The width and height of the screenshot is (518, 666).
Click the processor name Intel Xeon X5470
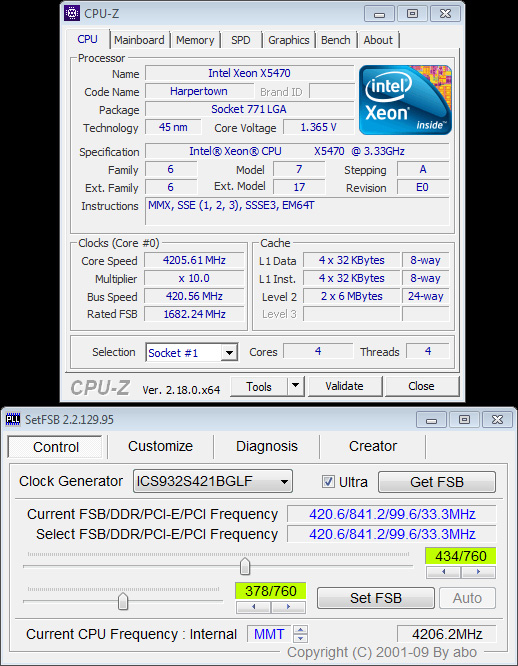click(x=250, y=73)
